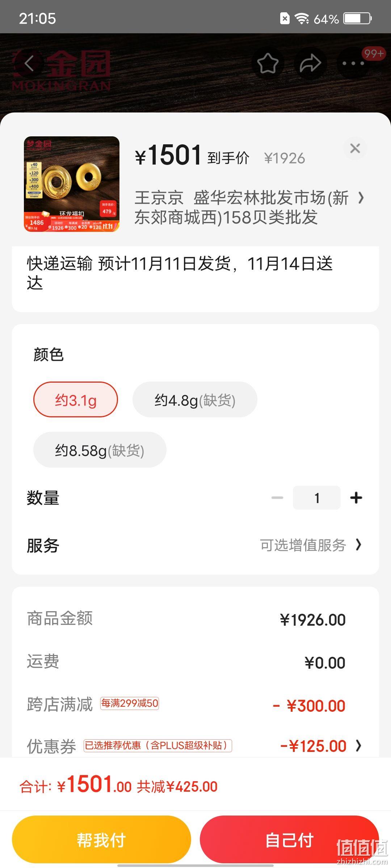Decrease quantity with minus icon
Screen dimensions: 391x868
(x=277, y=498)
